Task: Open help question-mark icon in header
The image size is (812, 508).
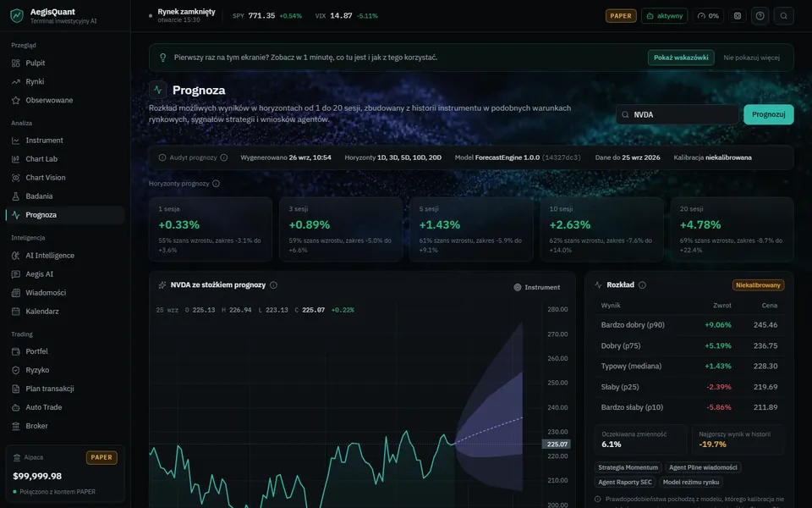Action: click(x=760, y=15)
